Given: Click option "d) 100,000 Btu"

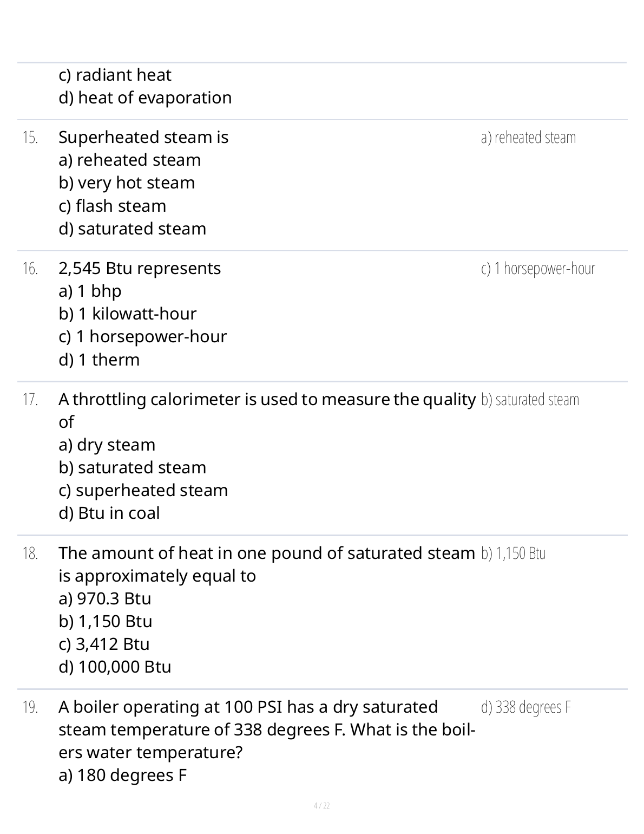Looking at the screenshot, I should click(115, 667).
